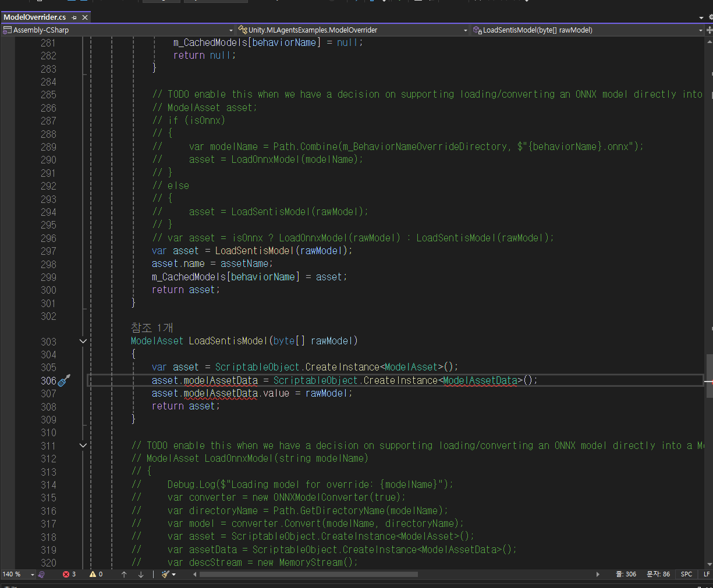Toggle pin on ModelOverrider.cs tab
The image size is (713, 588).
tap(74, 17)
